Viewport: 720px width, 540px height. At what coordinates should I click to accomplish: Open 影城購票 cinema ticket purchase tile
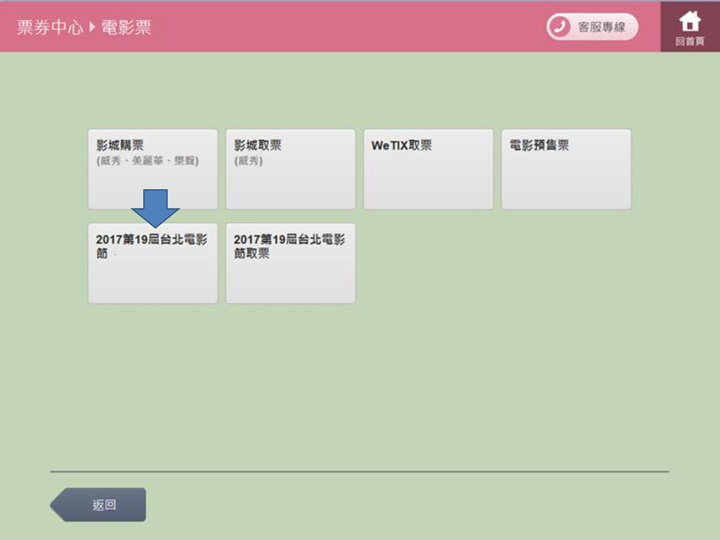pyautogui.click(x=153, y=169)
